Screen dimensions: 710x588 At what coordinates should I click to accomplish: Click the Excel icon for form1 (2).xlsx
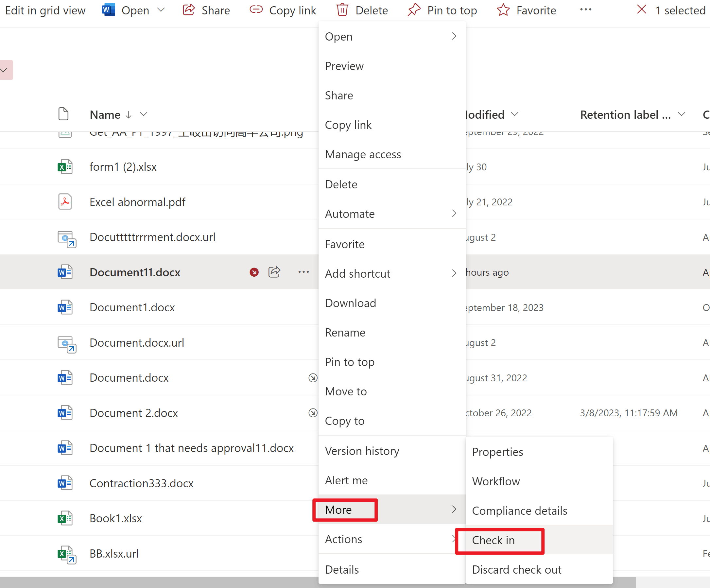(x=65, y=167)
